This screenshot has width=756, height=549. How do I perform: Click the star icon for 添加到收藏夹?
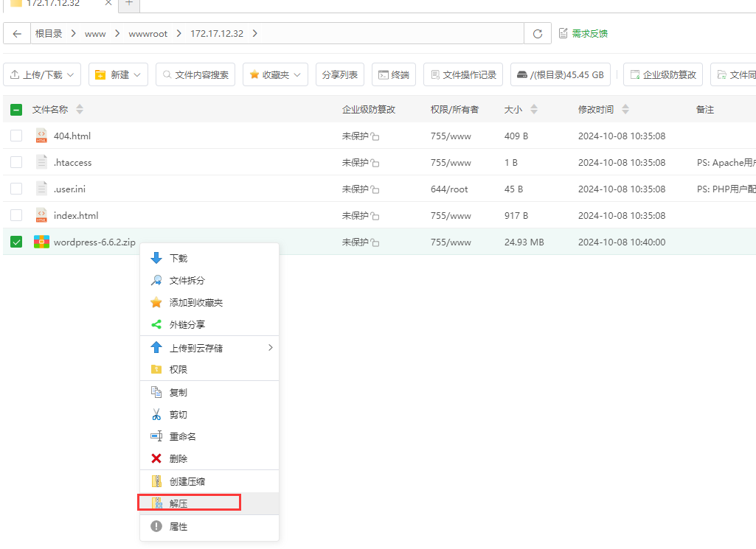click(156, 302)
